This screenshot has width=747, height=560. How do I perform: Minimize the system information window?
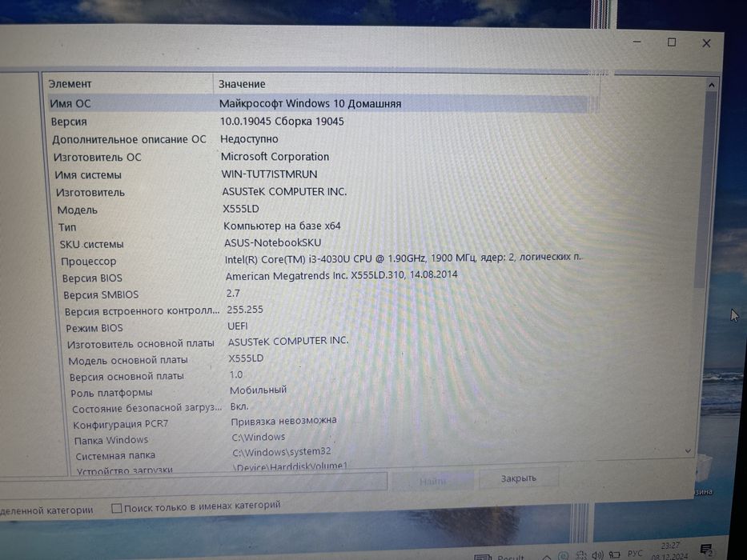[x=637, y=42]
